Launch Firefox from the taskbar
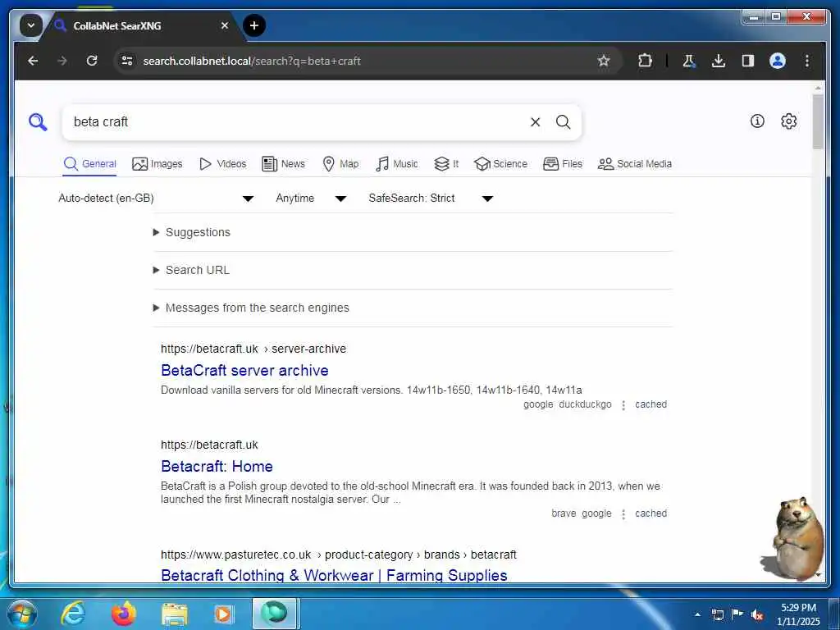This screenshot has height=630, width=840. [x=123, y=614]
